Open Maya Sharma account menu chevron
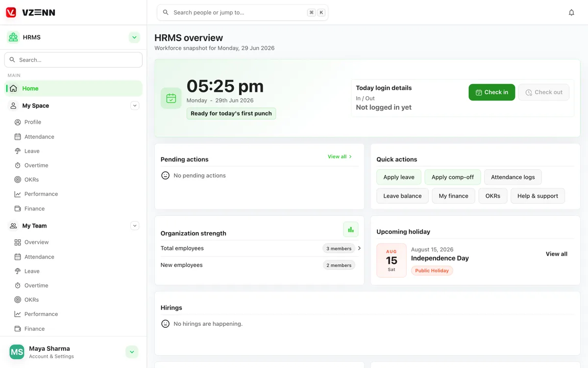 tap(132, 352)
